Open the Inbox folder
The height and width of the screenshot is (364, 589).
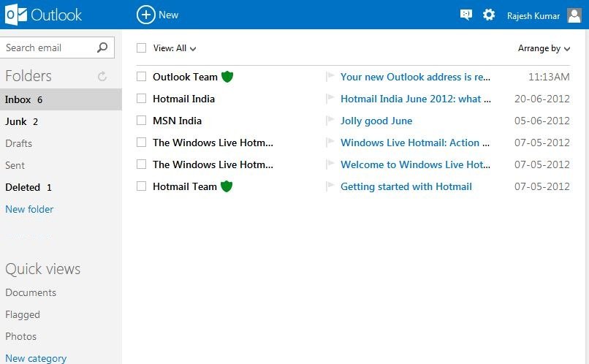61,99
